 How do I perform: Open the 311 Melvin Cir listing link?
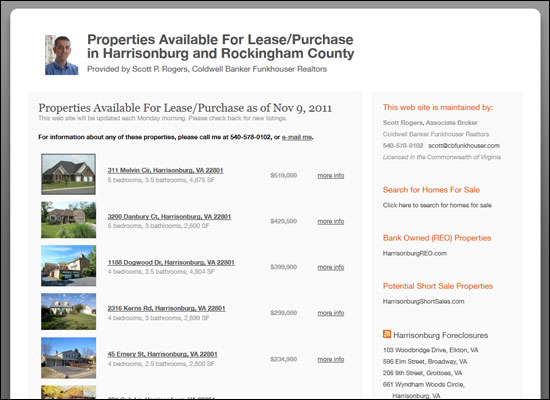165,170
